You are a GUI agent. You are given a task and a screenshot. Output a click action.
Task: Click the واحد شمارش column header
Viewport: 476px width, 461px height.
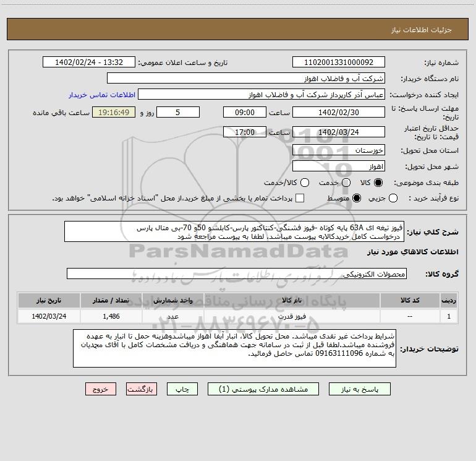pyautogui.click(x=172, y=300)
